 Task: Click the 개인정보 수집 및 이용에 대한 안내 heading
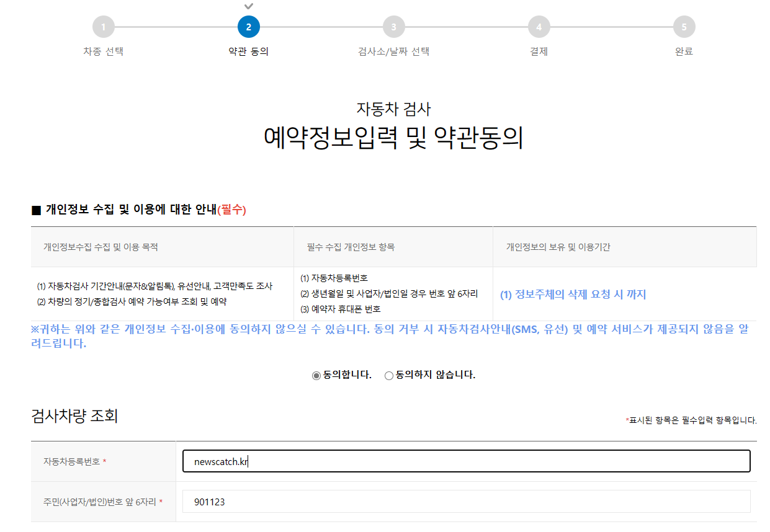[139, 210]
